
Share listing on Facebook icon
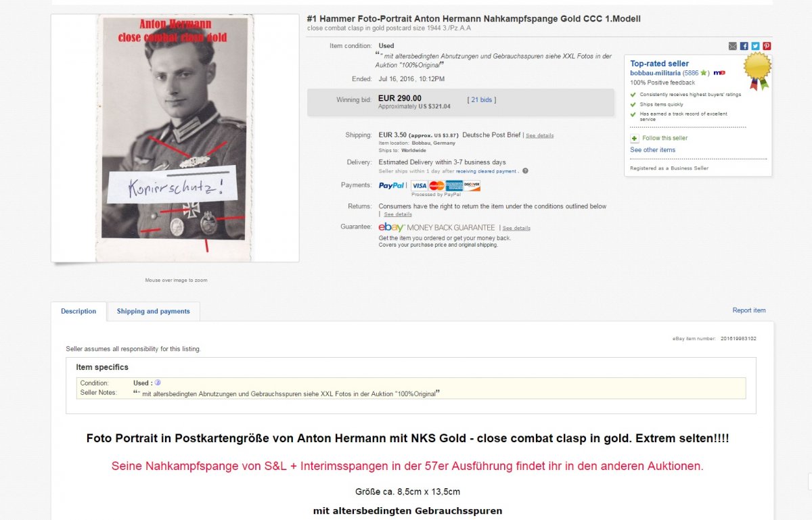744,46
